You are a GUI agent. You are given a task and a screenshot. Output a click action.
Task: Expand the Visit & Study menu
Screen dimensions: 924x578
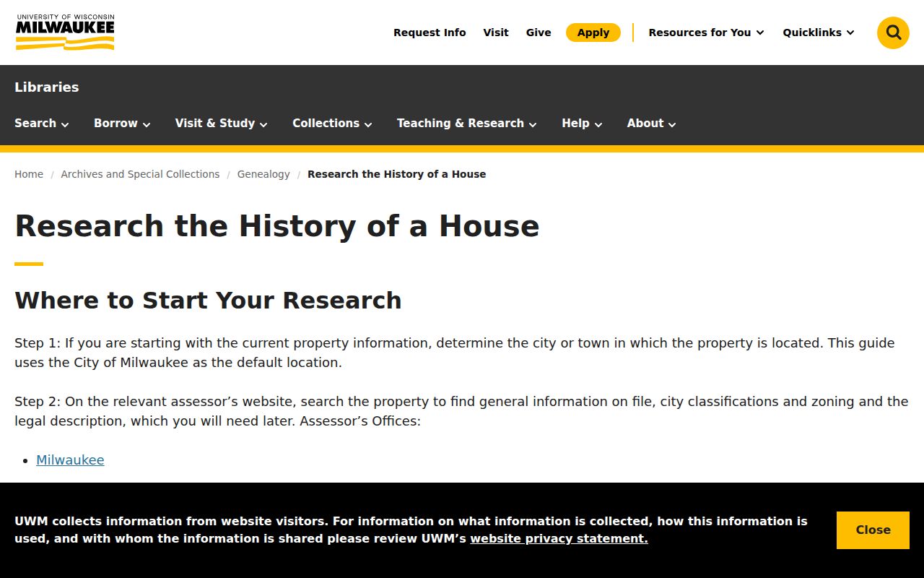click(221, 124)
